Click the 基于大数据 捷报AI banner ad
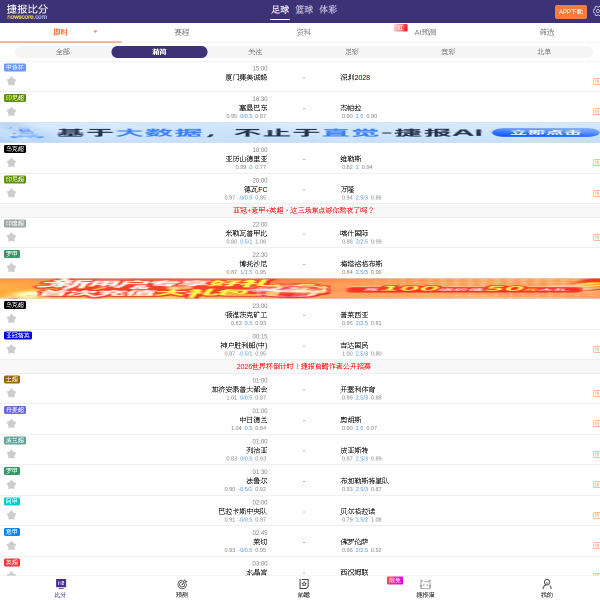This screenshot has width=600, height=600. click(x=300, y=132)
